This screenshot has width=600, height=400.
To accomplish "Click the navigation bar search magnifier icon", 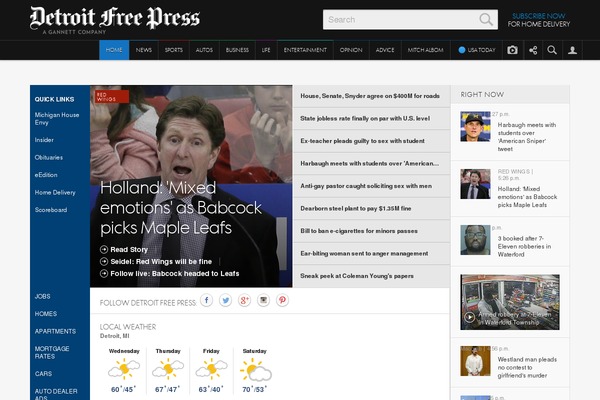I will coord(552,50).
